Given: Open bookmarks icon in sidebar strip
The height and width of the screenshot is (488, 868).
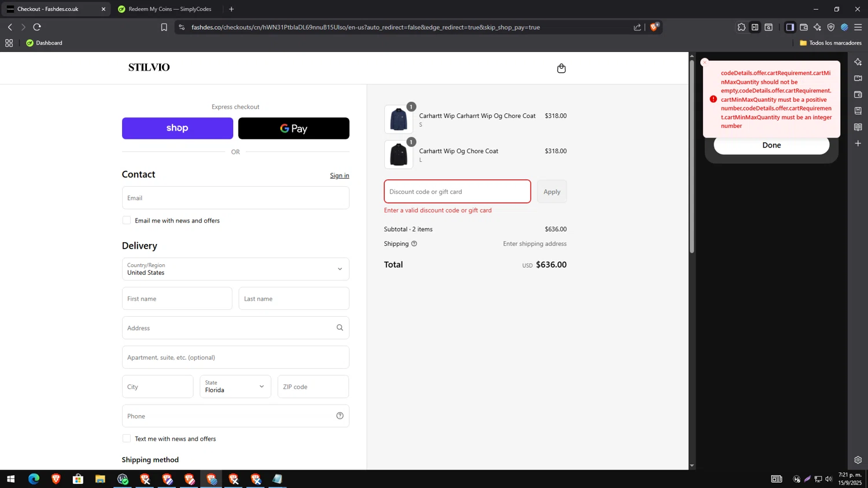Looking at the screenshot, I should [858, 110].
